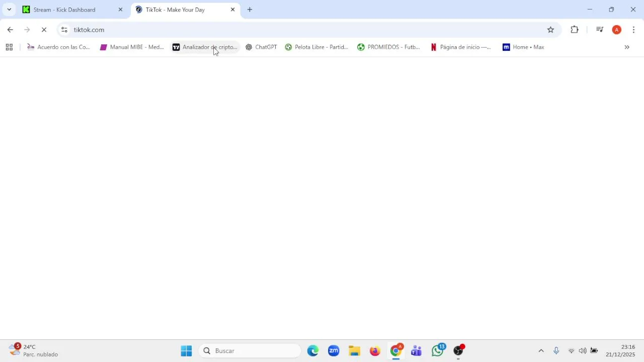Open weather widget 24°C

tap(33, 350)
